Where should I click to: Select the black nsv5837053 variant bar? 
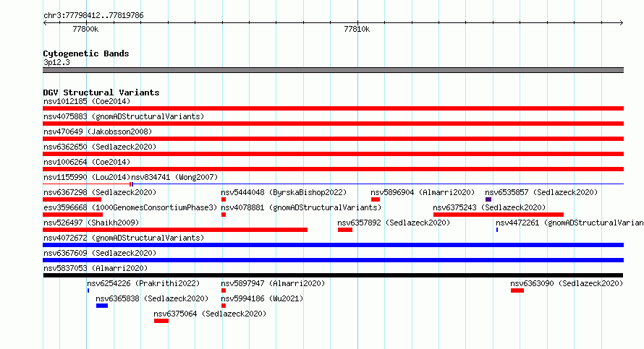(333, 275)
